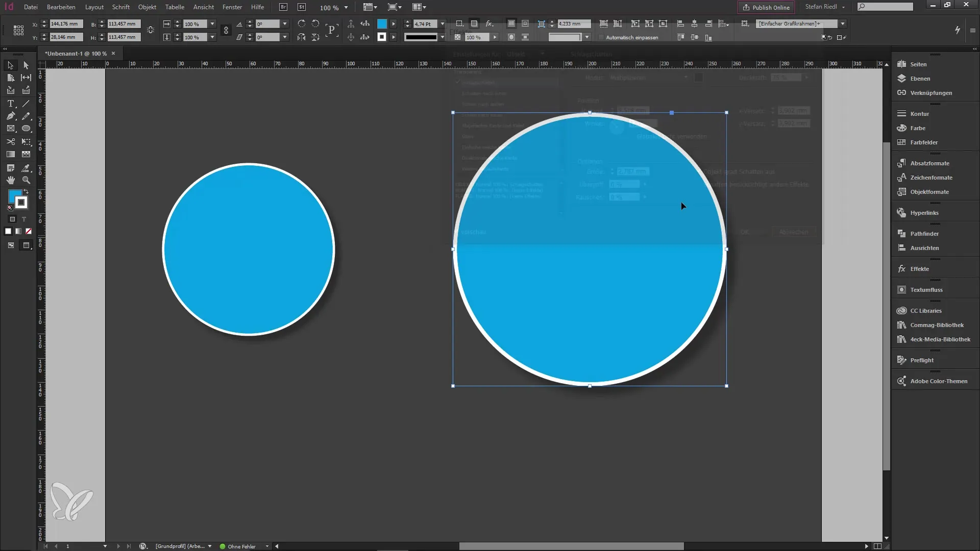Screen dimensions: 980x551
Task: Swap fill and stroke colors arrow
Action: (27, 192)
